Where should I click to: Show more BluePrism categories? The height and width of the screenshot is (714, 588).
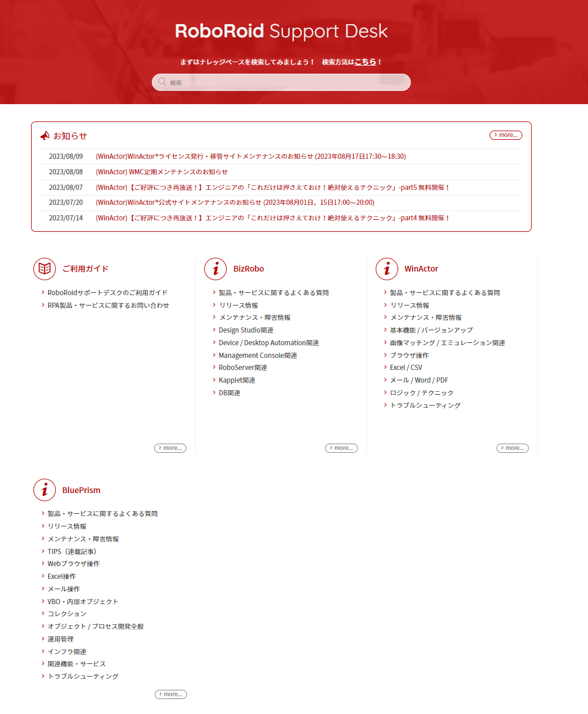pyautogui.click(x=171, y=694)
